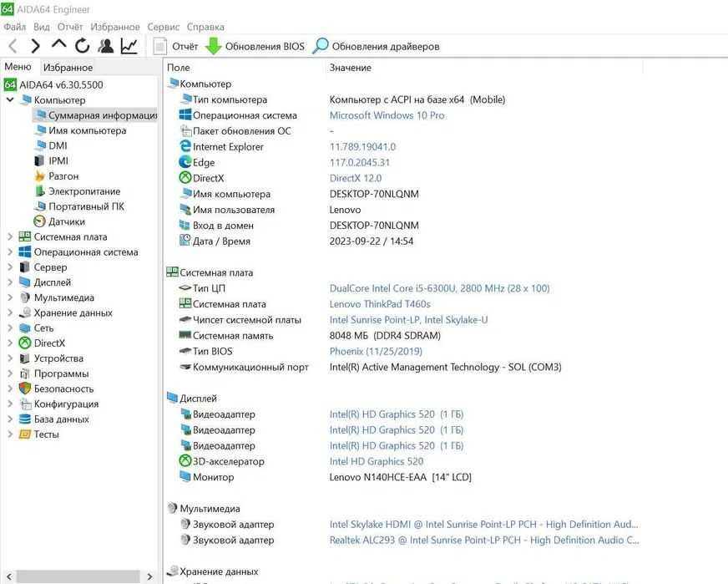Select the 8048 МБ (DDR4 SDRAM) value
Viewport: 728px width, 584px height.
[x=385, y=335]
